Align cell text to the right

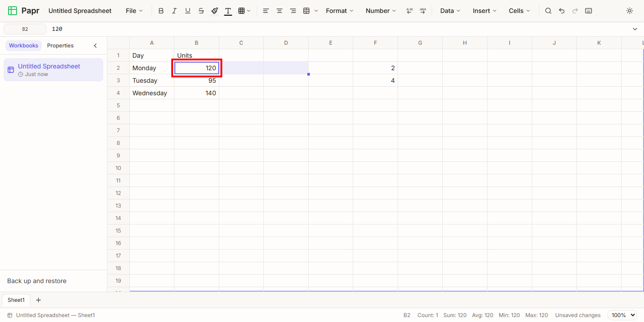[x=293, y=11]
